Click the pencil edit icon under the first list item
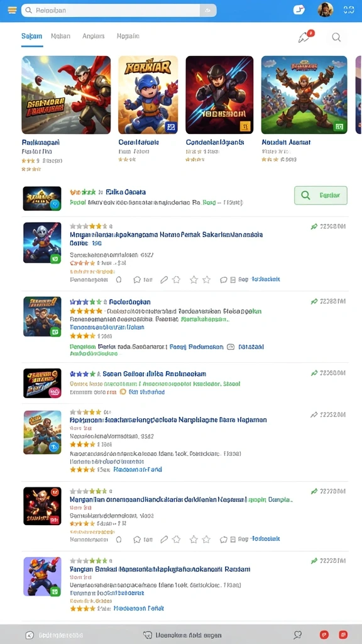362x644 pixels. (x=164, y=280)
